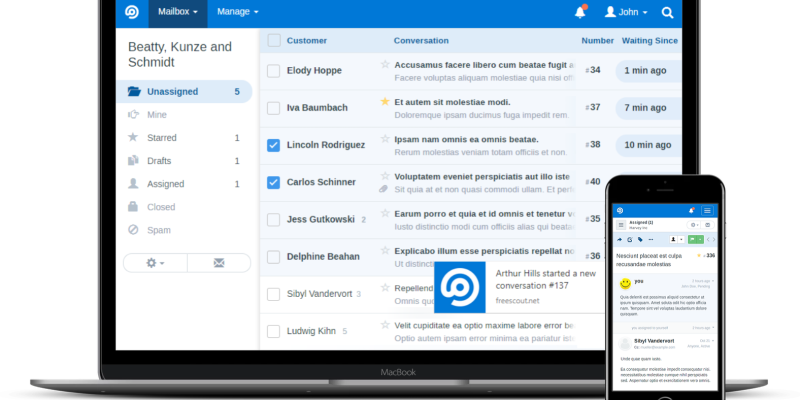
Task: Click the John user avatar icon
Action: click(x=610, y=12)
